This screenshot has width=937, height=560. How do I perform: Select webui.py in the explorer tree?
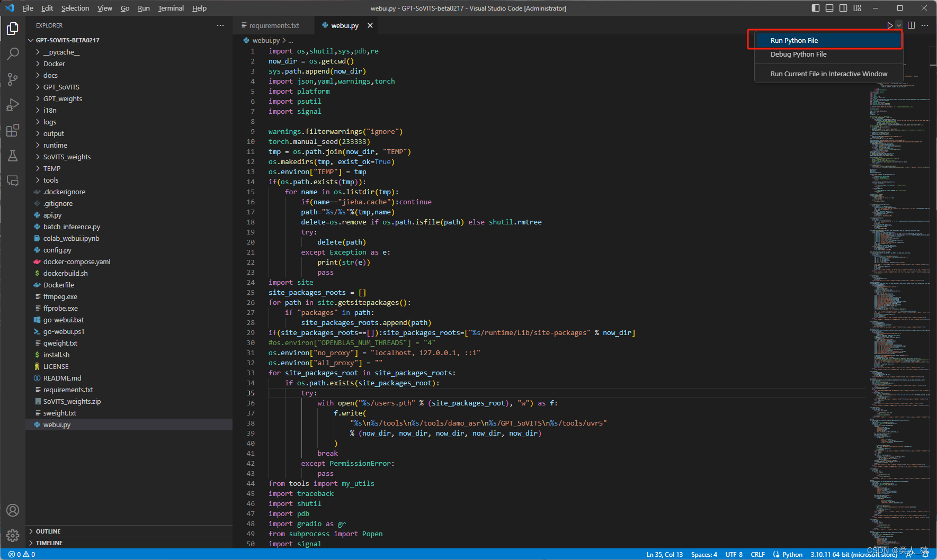(130, 424)
